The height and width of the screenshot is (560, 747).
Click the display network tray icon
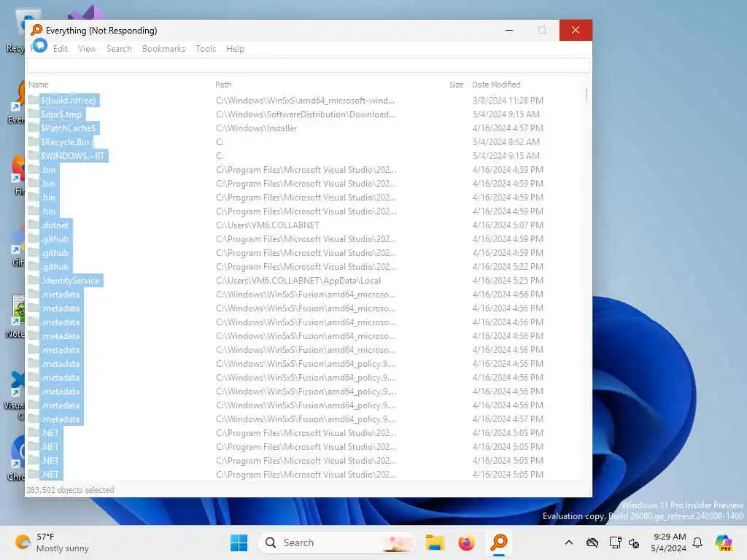pos(615,542)
